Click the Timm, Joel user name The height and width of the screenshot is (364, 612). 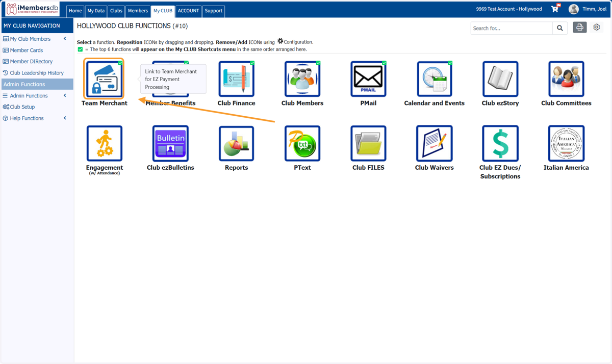coord(594,9)
